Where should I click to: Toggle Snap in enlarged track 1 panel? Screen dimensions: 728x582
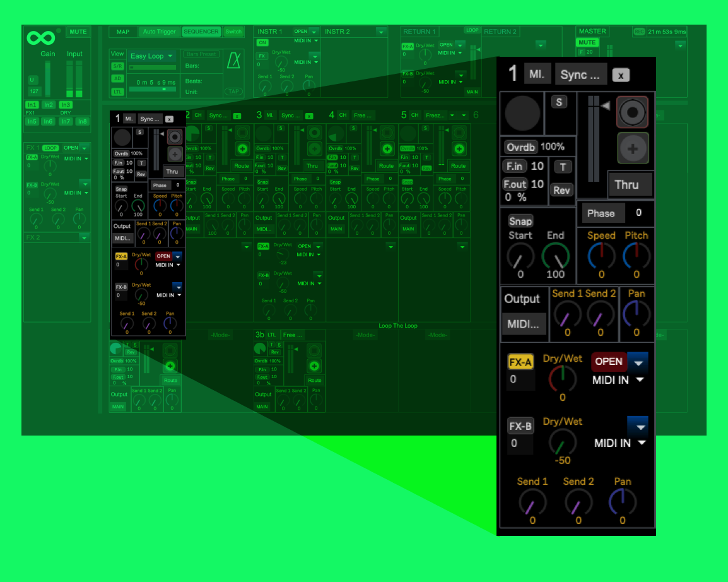tap(520, 221)
